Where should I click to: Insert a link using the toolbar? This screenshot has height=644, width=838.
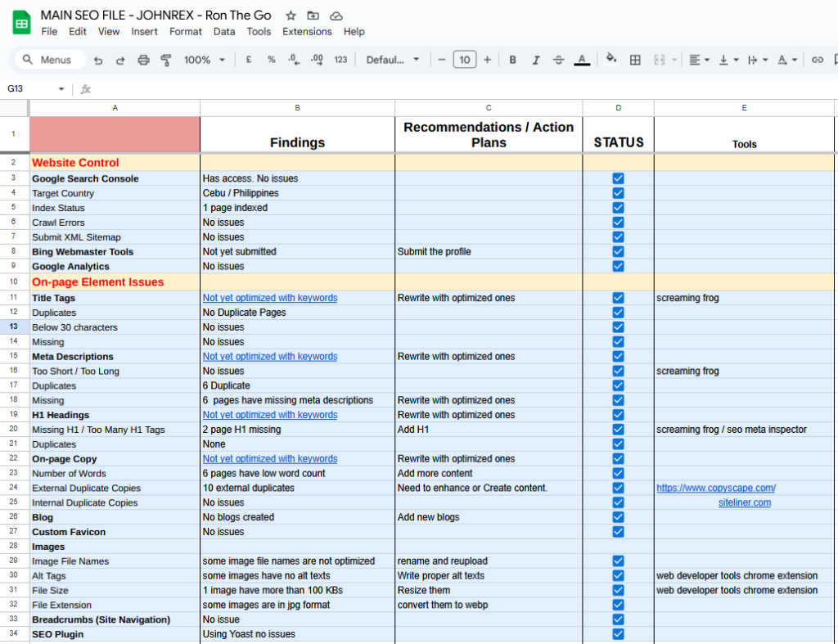pos(818,60)
